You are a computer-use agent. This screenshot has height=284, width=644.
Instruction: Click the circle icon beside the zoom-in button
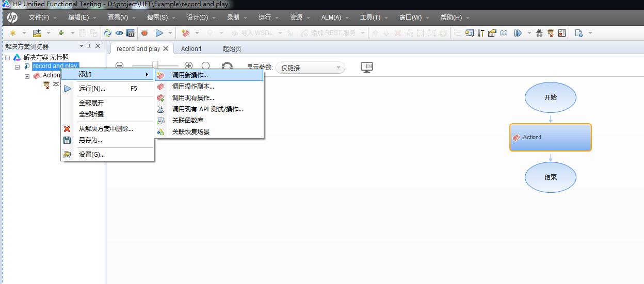pyautogui.click(x=206, y=66)
